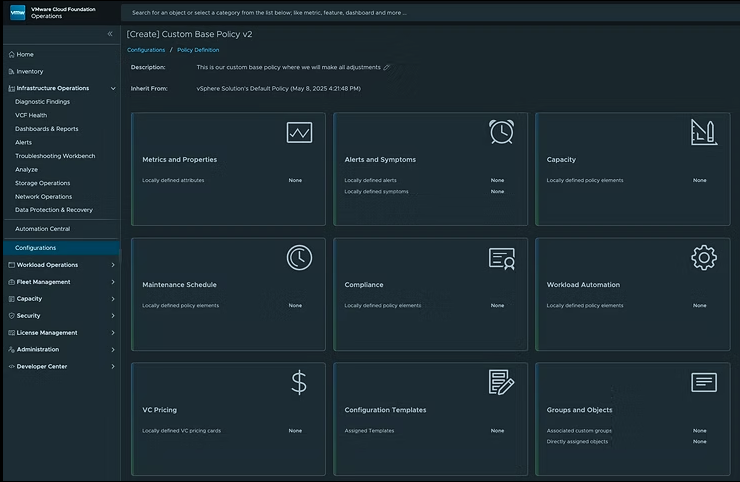
Task: Collapse the Infrastructure Operations section
Action: (112, 88)
